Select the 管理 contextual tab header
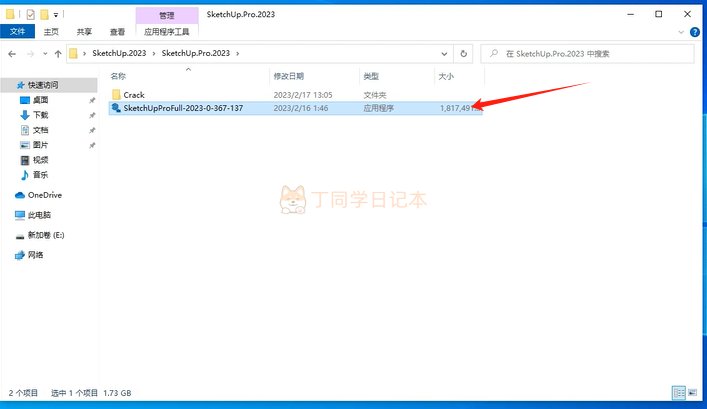707x409 pixels. click(x=166, y=15)
